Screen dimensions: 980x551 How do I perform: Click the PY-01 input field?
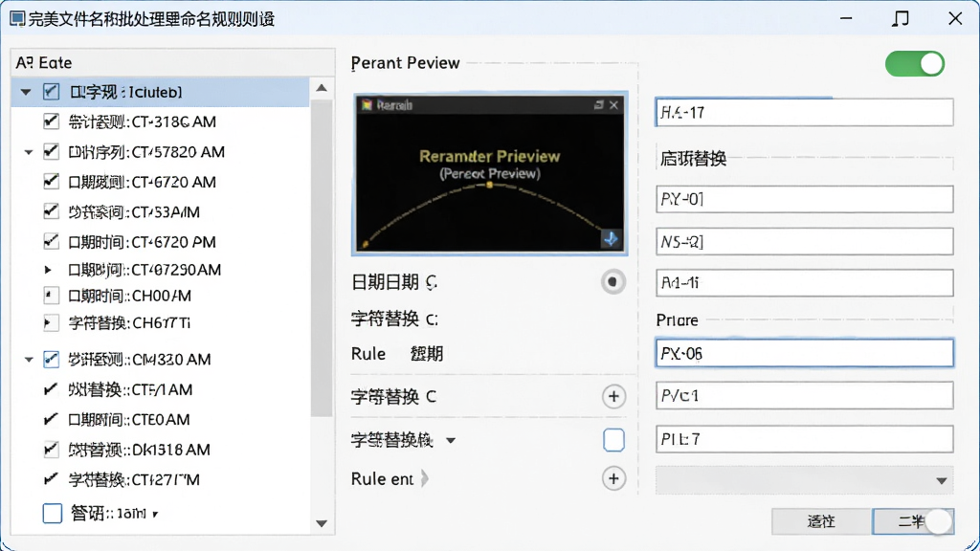pyautogui.click(x=804, y=199)
